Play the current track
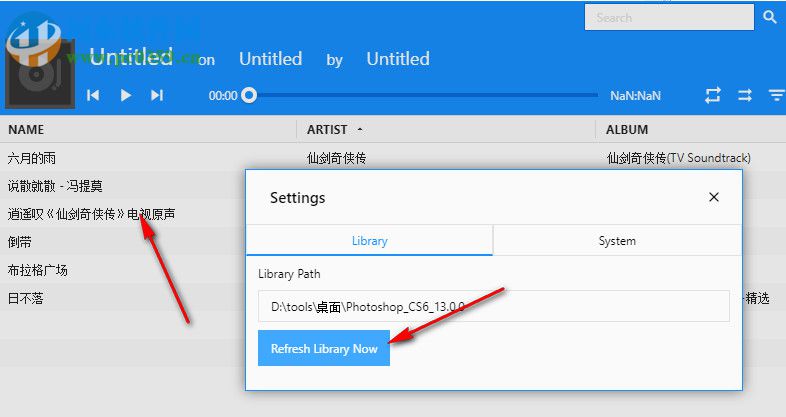Screen dimensions: 786x417 [126, 95]
